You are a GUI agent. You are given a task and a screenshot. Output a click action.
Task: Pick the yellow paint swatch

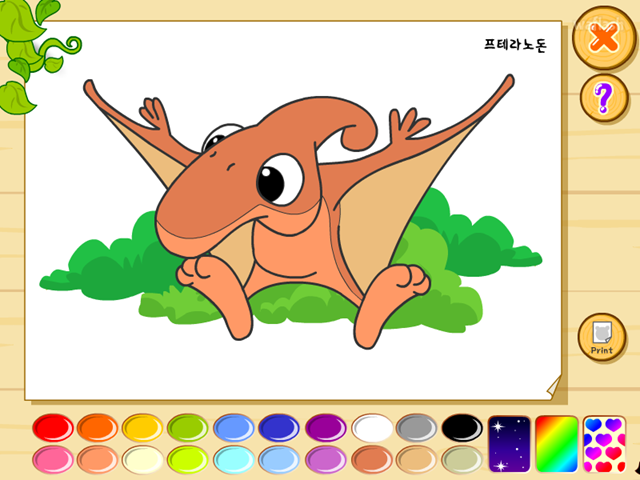tap(142, 428)
